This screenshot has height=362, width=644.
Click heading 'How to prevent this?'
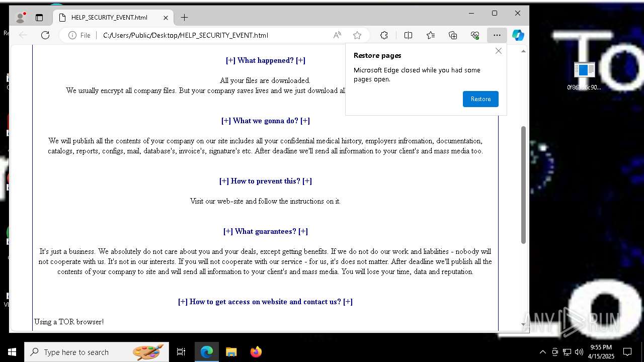click(x=265, y=181)
